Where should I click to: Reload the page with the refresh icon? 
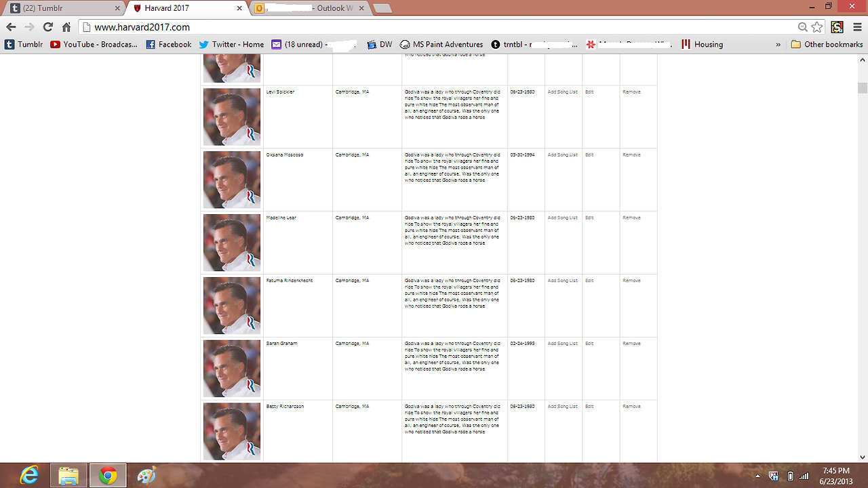(47, 27)
